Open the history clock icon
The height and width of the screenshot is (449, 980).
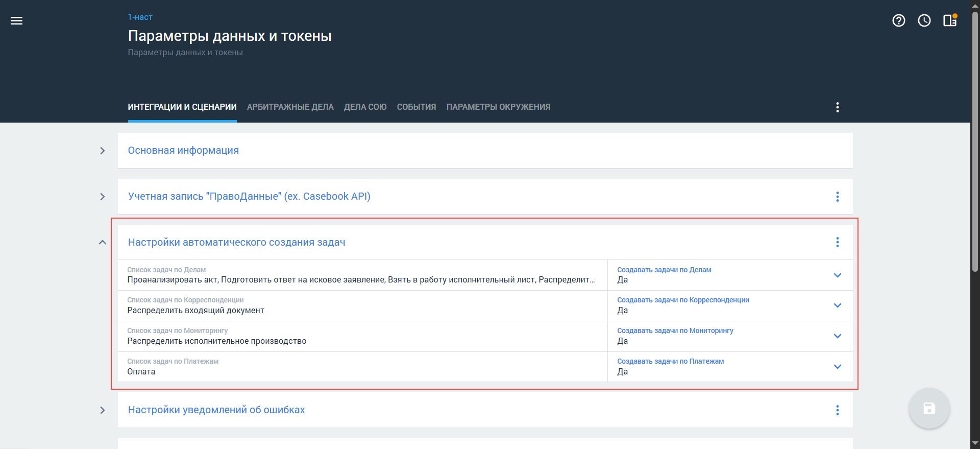pos(924,20)
